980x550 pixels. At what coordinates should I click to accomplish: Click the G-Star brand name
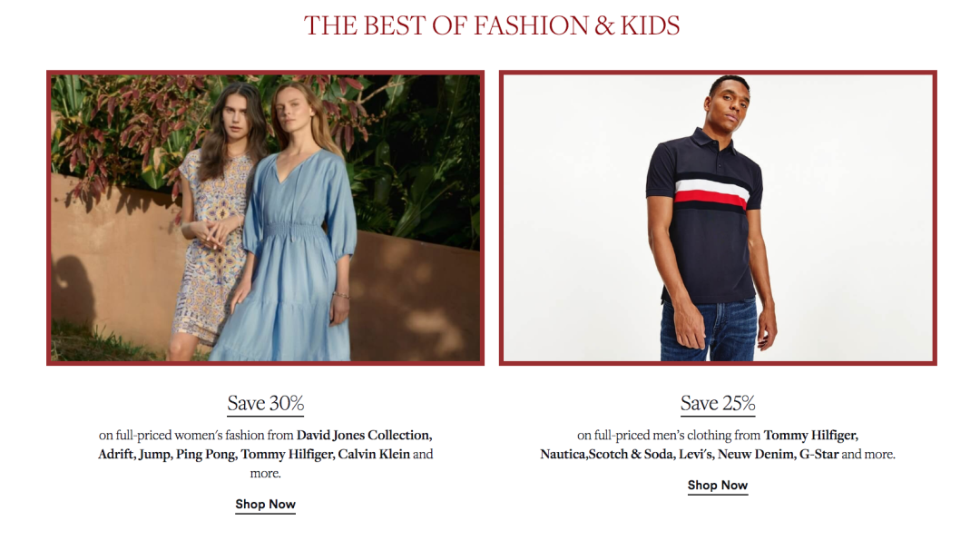coord(818,455)
